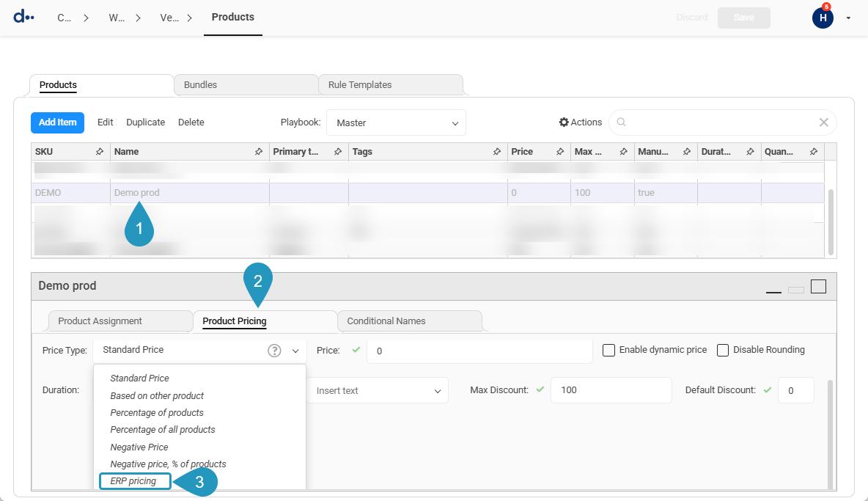Switch to the Rule Templates tab
Image resolution: width=868 pixels, height=501 pixels.
pos(390,84)
